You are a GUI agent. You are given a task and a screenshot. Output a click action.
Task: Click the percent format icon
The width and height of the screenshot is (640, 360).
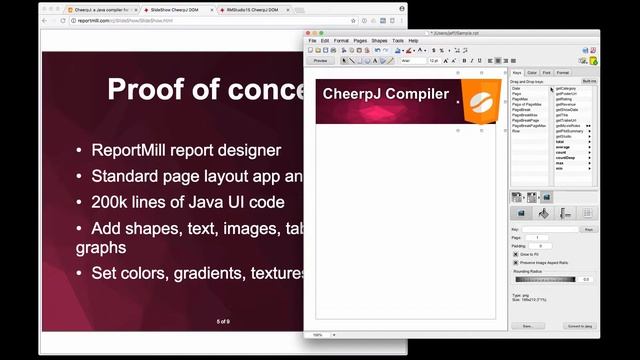point(442,50)
